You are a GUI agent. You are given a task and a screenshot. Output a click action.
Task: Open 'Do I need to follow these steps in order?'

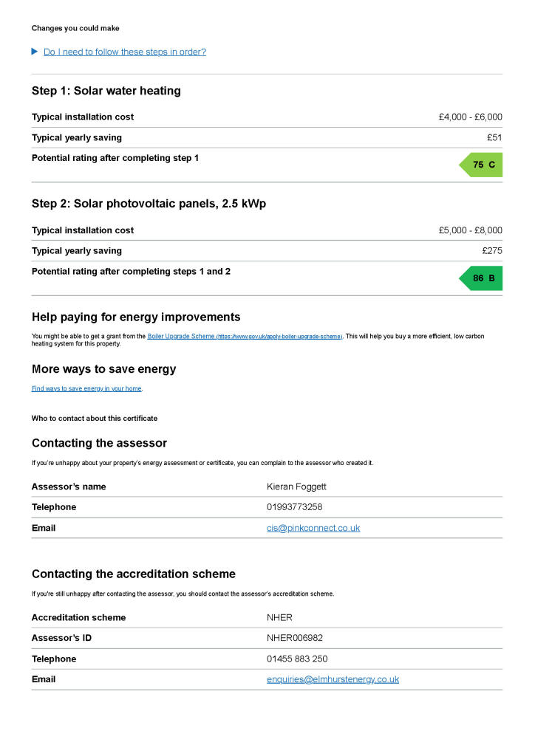(124, 52)
